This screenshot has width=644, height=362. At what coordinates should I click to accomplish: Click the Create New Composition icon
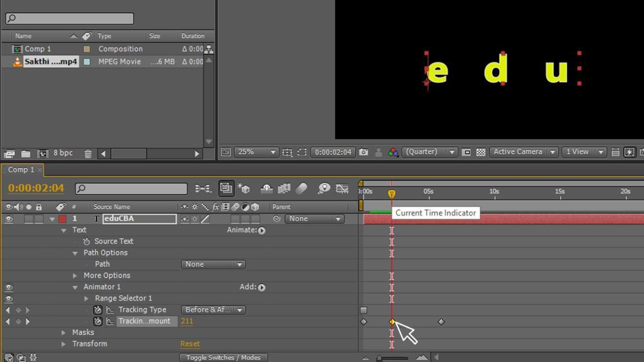tap(43, 154)
